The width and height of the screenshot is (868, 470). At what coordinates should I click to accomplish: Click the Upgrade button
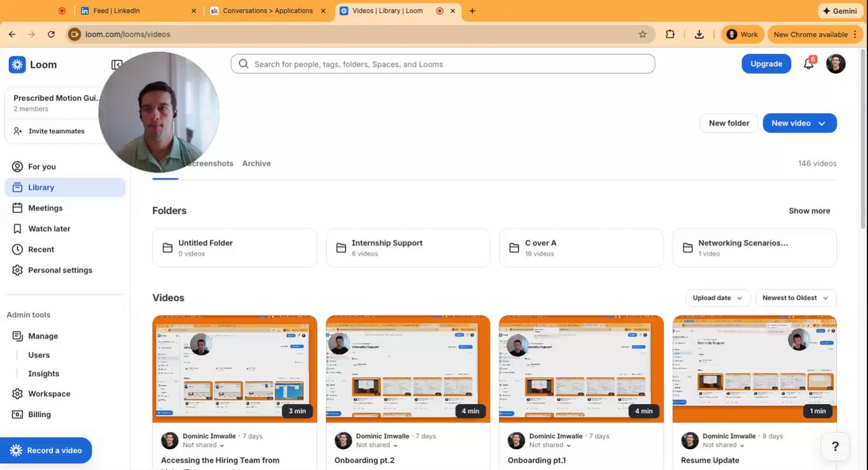(766, 64)
